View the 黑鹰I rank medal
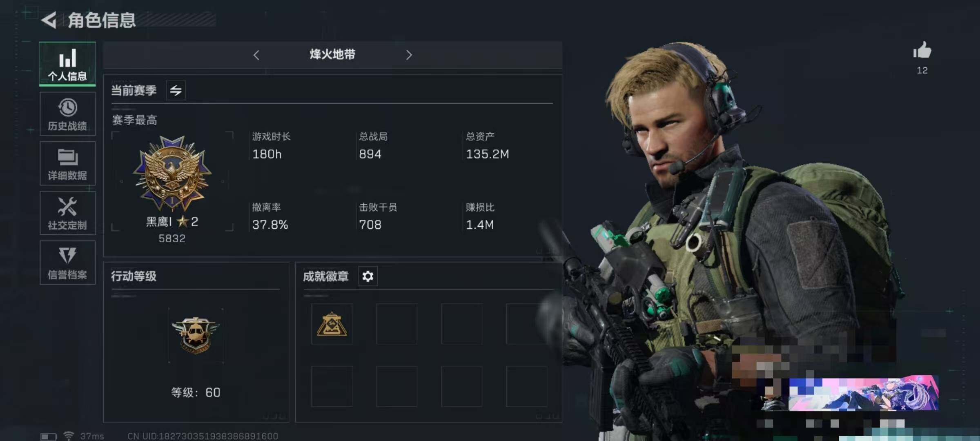 click(172, 173)
